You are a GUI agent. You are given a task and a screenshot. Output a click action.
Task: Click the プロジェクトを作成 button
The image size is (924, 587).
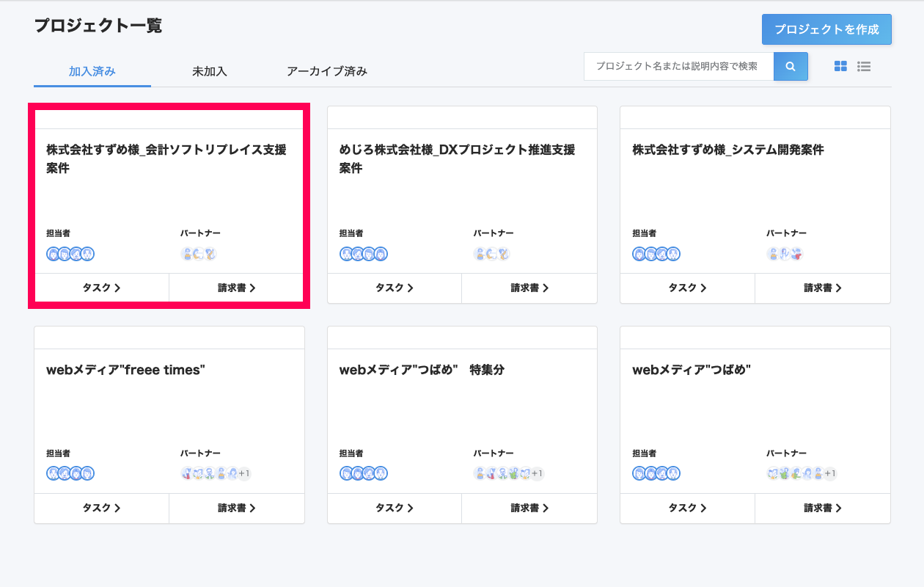coord(826,29)
